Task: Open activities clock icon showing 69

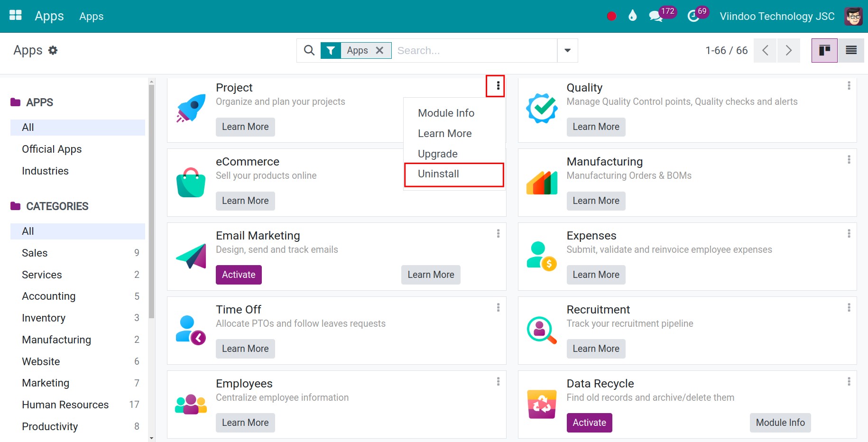Action: pos(698,15)
